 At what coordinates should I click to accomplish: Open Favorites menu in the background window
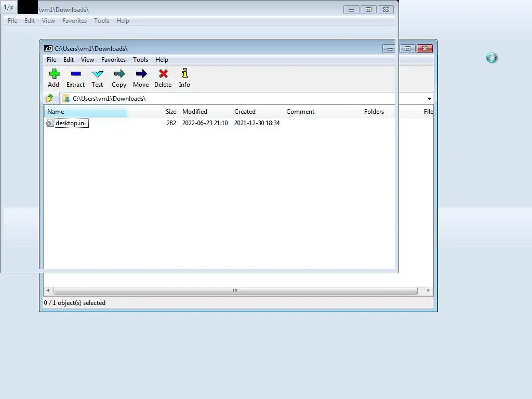point(75,21)
